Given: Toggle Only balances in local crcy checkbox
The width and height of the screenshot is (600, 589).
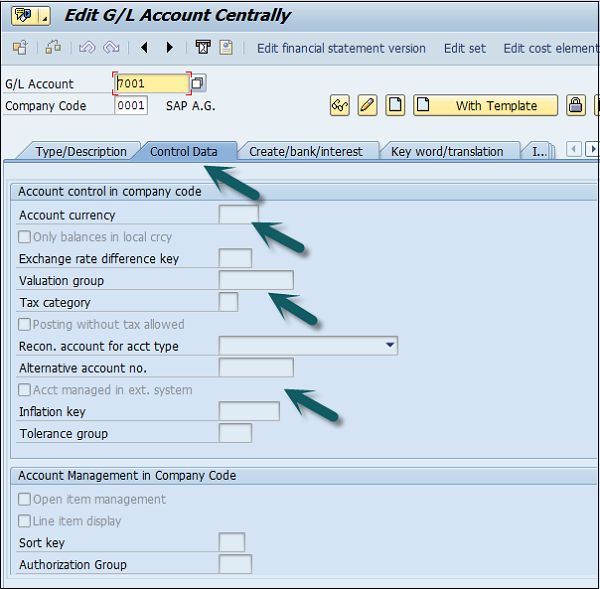Looking at the screenshot, I should point(25,237).
